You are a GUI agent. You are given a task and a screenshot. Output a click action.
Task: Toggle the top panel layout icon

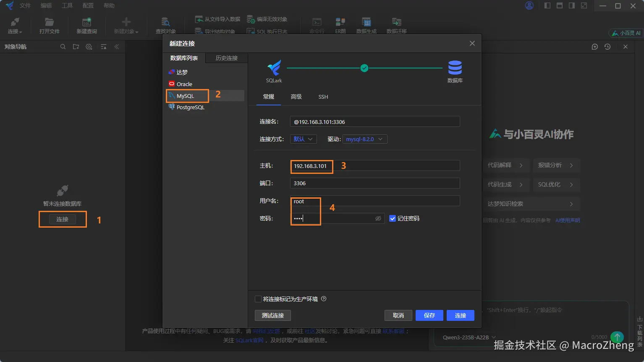(560, 5)
